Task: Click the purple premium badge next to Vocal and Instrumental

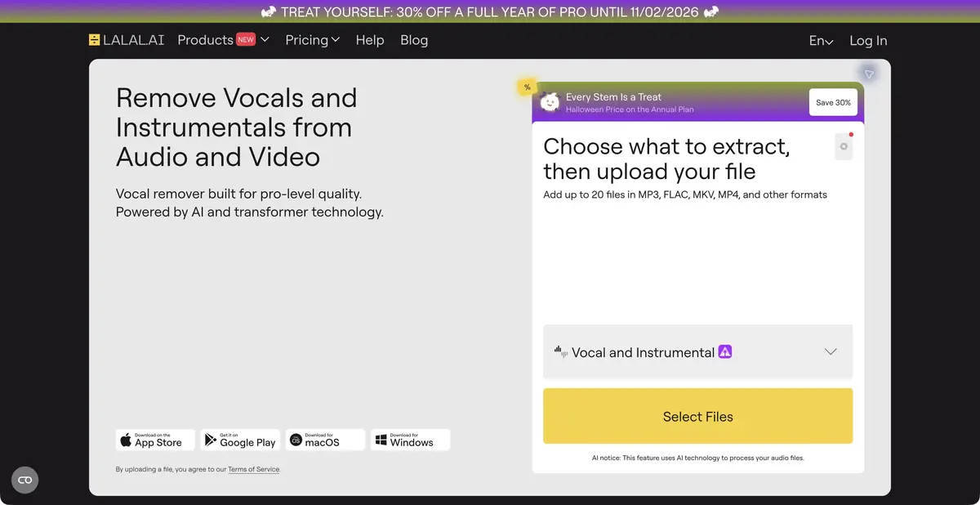Action: pos(725,352)
